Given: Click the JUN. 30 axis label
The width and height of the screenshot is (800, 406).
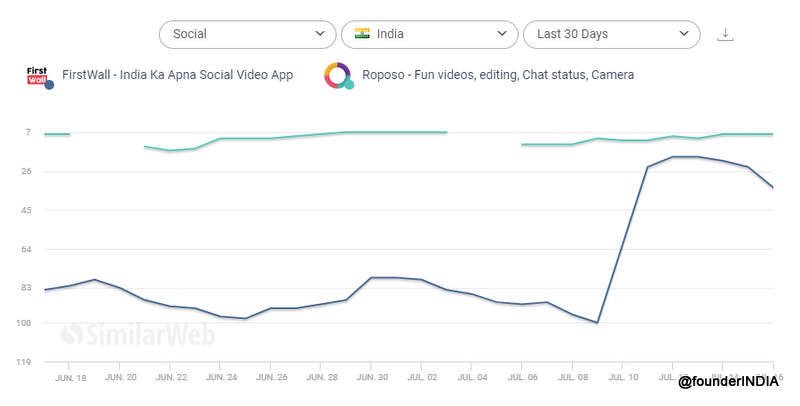Looking at the screenshot, I should [372, 377].
